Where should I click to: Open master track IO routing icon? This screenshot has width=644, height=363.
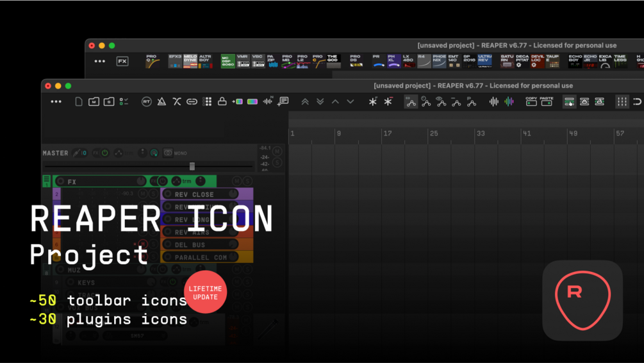(79, 153)
